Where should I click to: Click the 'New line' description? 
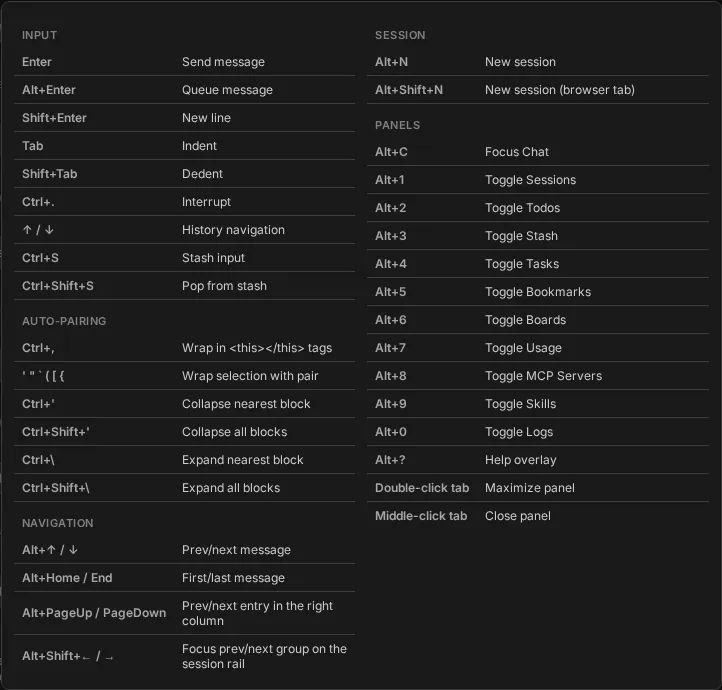(206, 118)
